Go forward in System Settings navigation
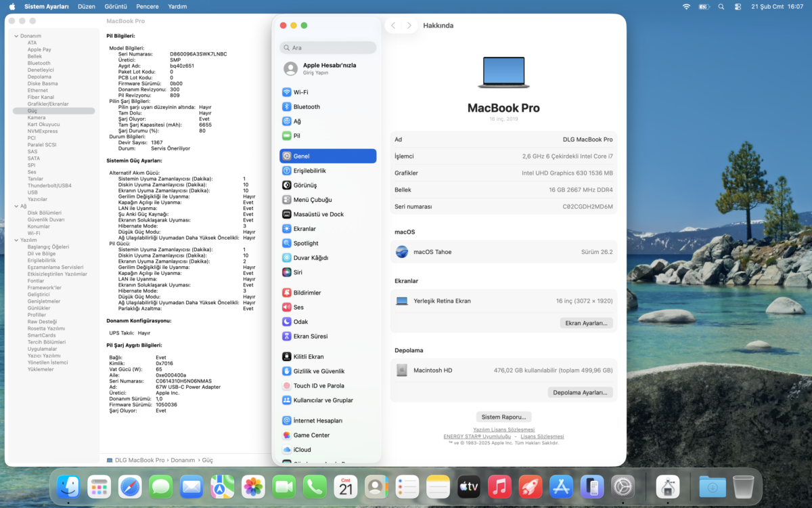This screenshot has width=812, height=508. [409, 26]
